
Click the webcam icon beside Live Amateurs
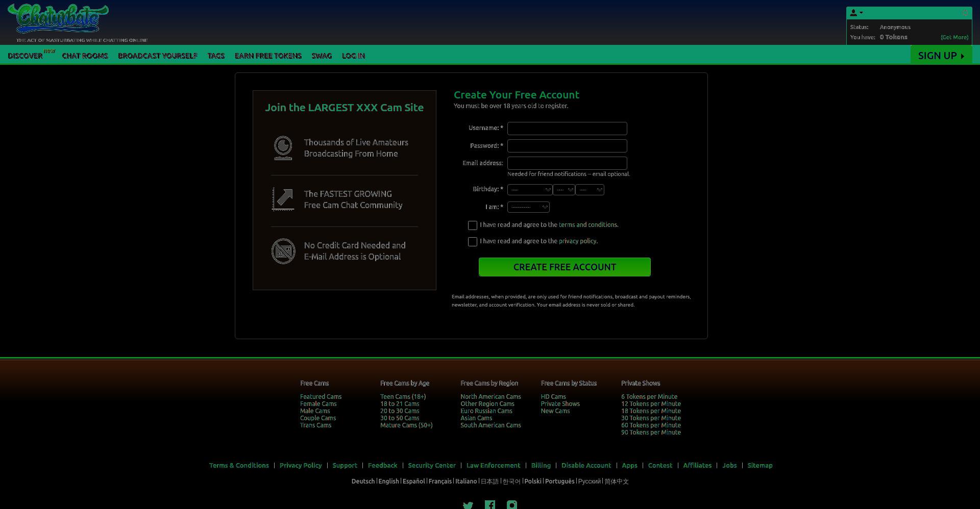point(283,148)
